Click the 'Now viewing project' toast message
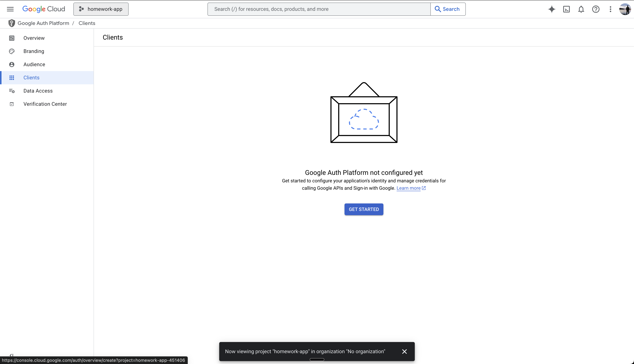Viewport: 634px width, 364px height. [x=305, y=352]
